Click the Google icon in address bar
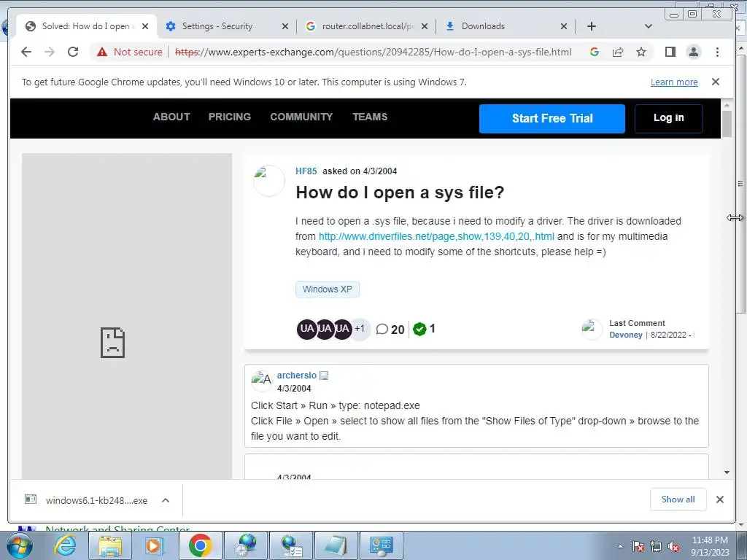Image resolution: width=747 pixels, height=560 pixels. coord(594,52)
